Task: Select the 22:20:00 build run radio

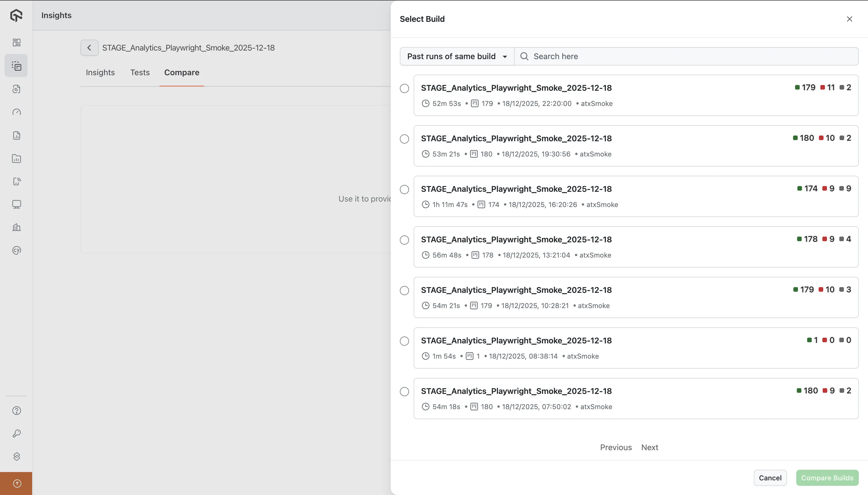Action: (x=404, y=88)
